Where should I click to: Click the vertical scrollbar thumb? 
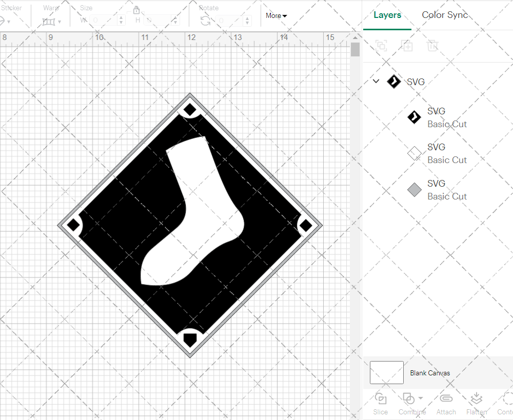tap(355, 50)
